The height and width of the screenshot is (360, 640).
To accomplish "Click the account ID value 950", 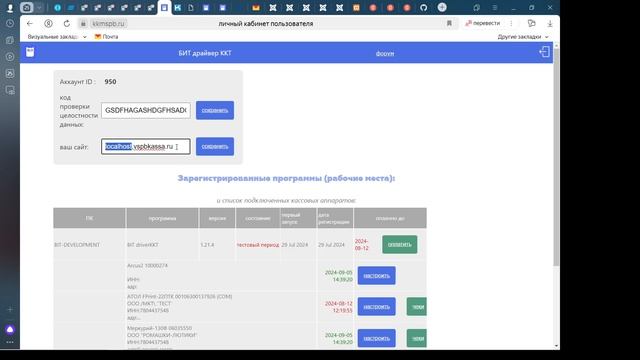I will [x=110, y=82].
